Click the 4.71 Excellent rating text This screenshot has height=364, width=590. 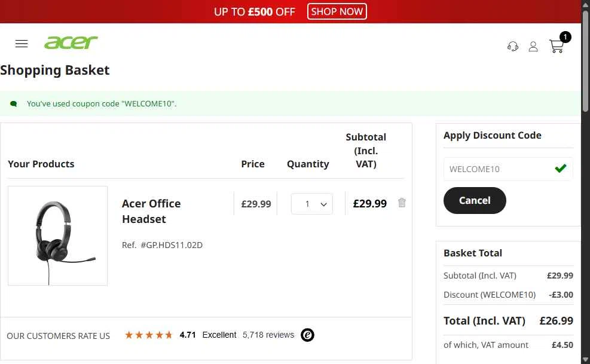click(207, 335)
